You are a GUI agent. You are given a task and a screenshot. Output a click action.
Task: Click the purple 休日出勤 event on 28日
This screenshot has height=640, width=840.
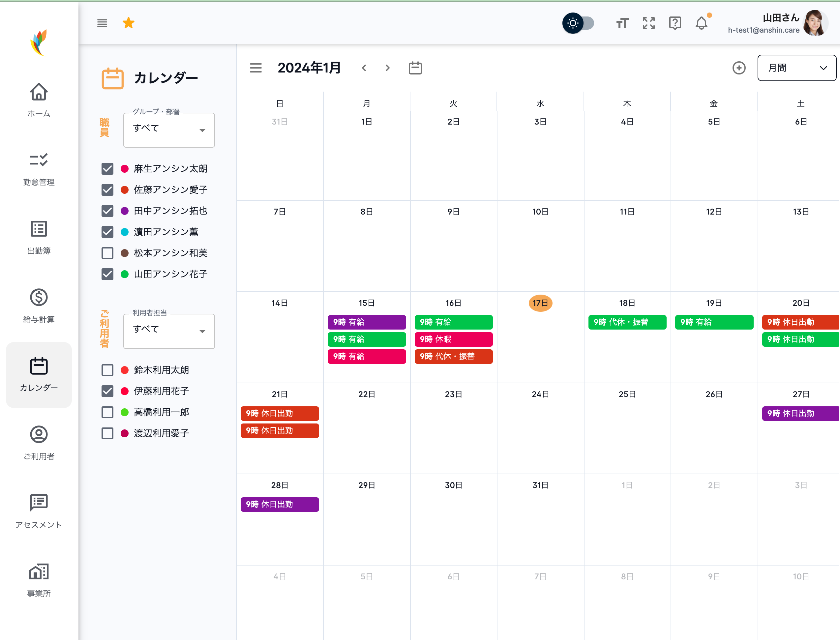(x=279, y=504)
